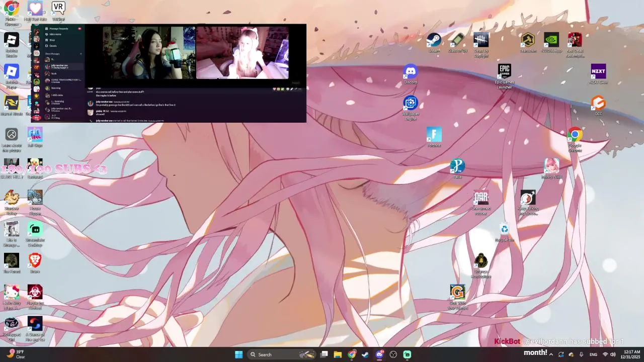Open the Recycle Bin
This screenshot has width=644, height=362.
point(505,232)
